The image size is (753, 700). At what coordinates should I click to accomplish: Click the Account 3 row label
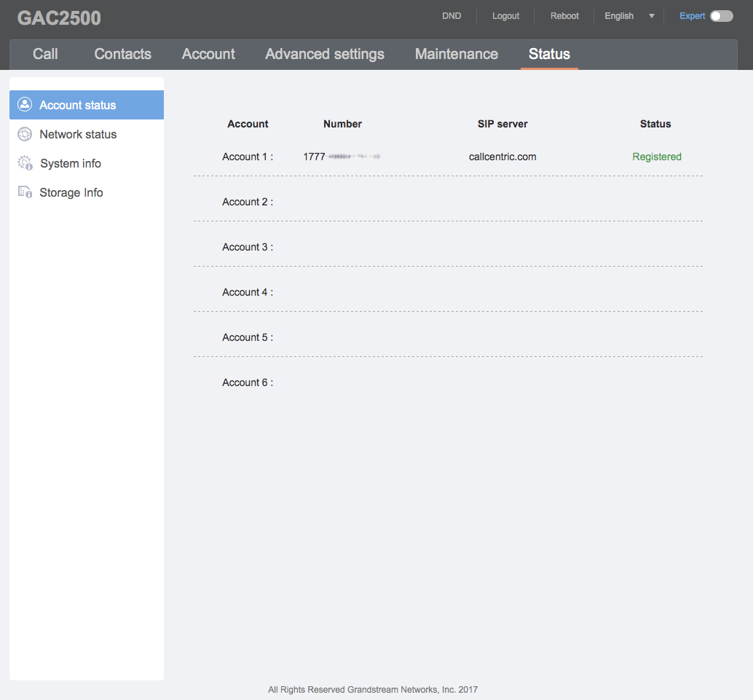(x=248, y=247)
